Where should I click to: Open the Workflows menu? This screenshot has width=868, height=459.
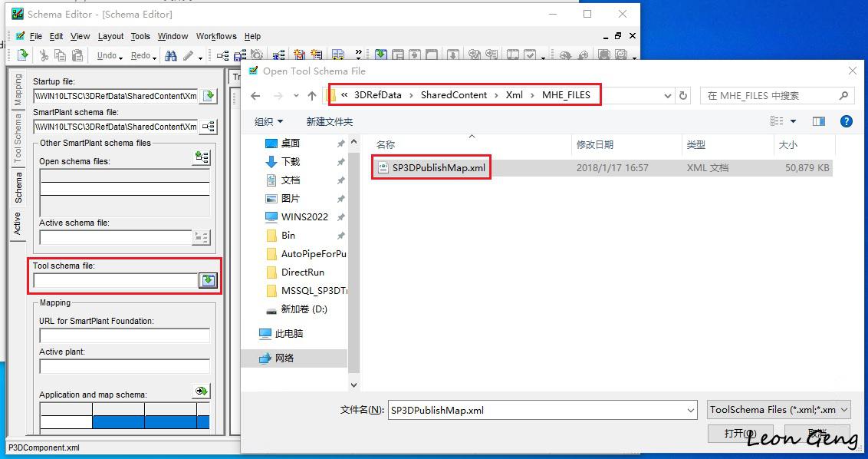(216, 36)
